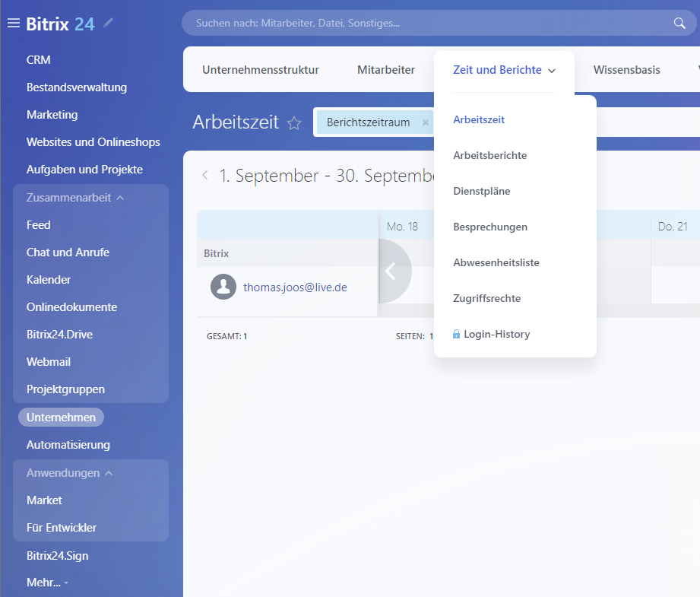Image resolution: width=700 pixels, height=597 pixels.
Task: Go to previous month using left arrow
Action: [x=204, y=176]
